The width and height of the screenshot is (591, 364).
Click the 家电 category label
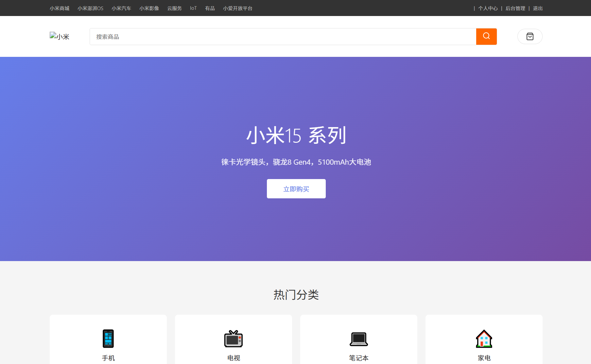click(484, 358)
